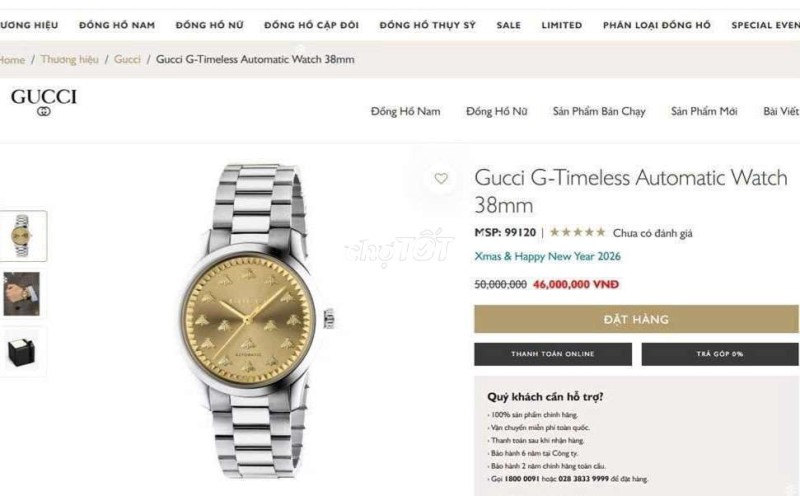Image resolution: width=800 pixels, height=496 pixels.
Task: Click the five-star rating
Action: 577,233
